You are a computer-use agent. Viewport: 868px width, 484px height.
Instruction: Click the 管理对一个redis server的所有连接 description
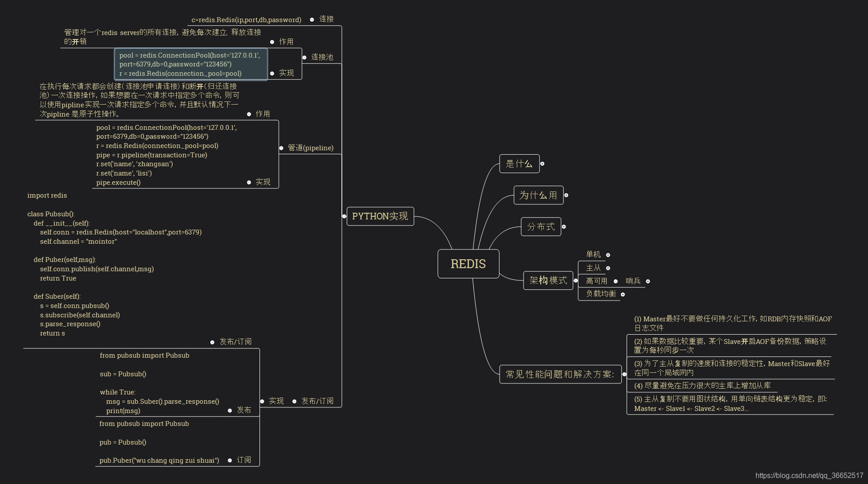tap(163, 37)
